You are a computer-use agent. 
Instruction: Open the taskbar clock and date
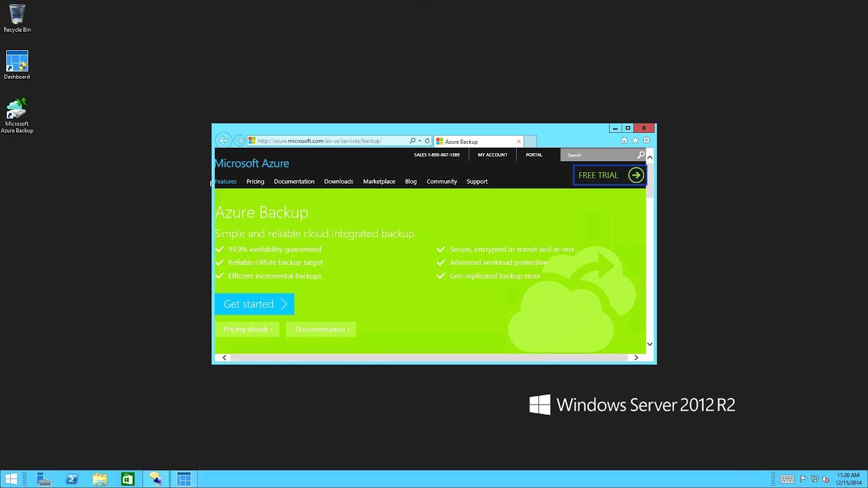tap(848, 479)
